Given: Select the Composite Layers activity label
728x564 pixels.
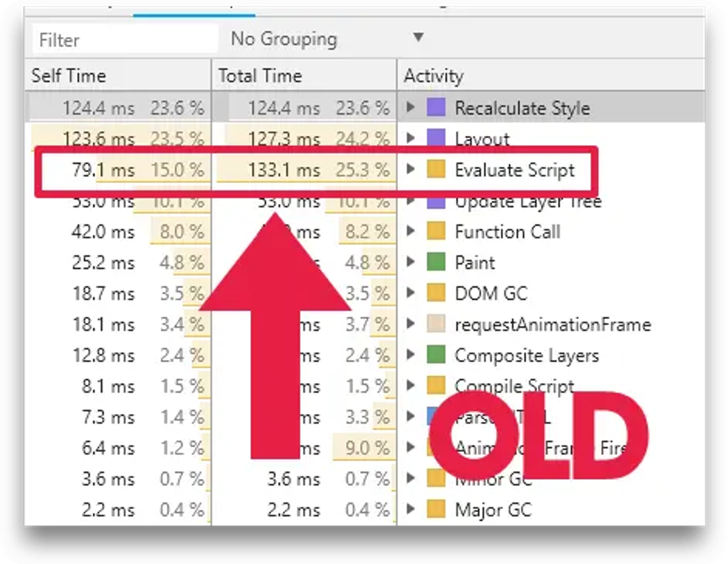Looking at the screenshot, I should point(527,355).
